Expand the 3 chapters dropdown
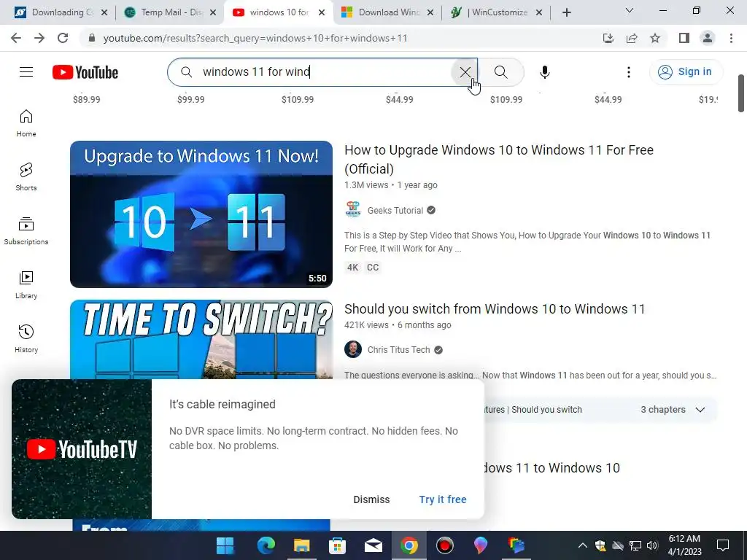This screenshot has height=560, width=747. [x=672, y=410]
